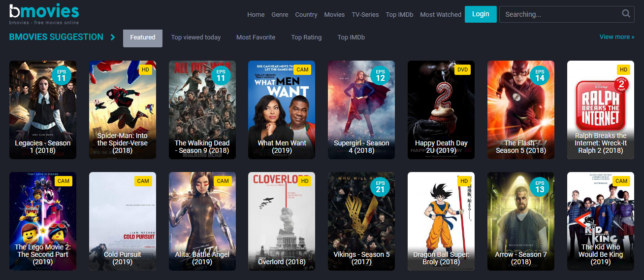The height and width of the screenshot is (280, 644).
Task: Open The Flash - Season 5 title
Action: point(521,147)
